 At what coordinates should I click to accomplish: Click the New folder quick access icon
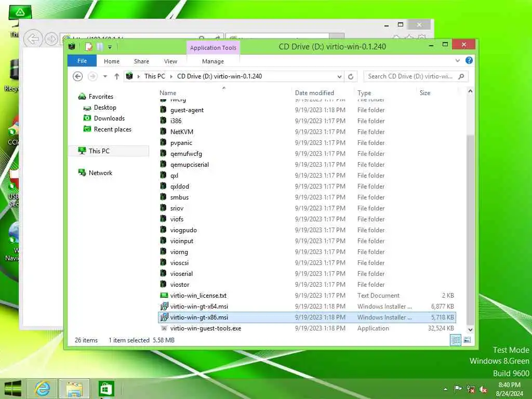99,47
